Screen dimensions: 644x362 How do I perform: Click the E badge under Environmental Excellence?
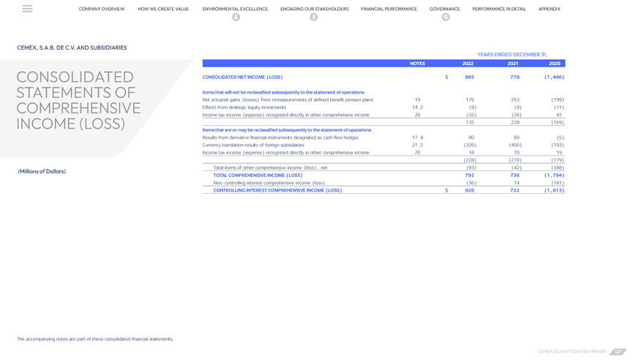(236, 17)
